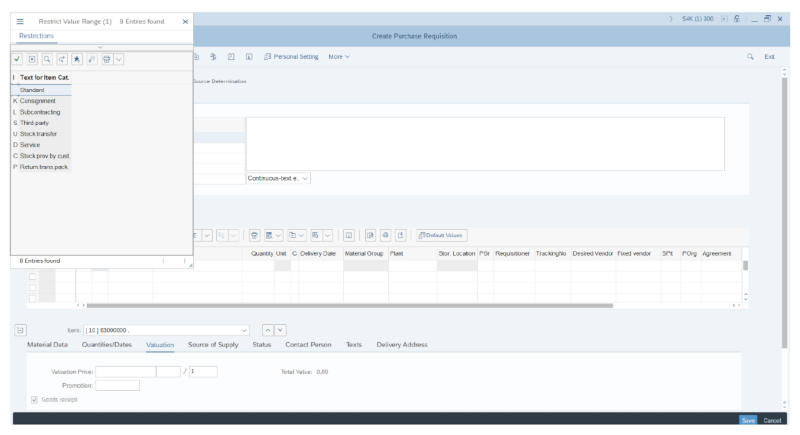Select the second item row checkbox
This screenshot has height=435, width=800.
click(33, 287)
